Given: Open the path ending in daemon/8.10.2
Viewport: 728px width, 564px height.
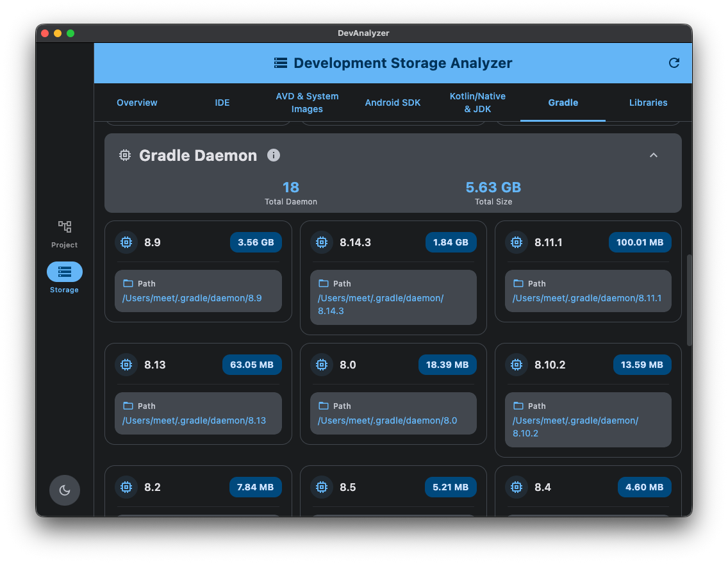Looking at the screenshot, I should 575,427.
